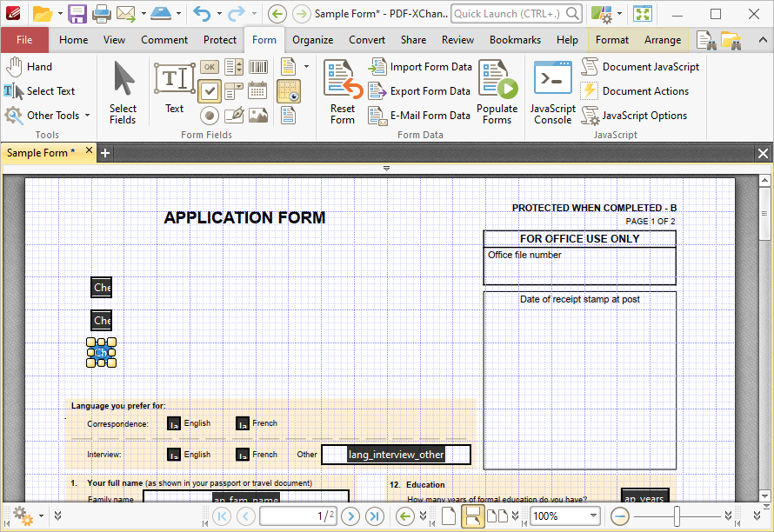Click the zoom out minus button
774x532 pixels.
coord(619,516)
